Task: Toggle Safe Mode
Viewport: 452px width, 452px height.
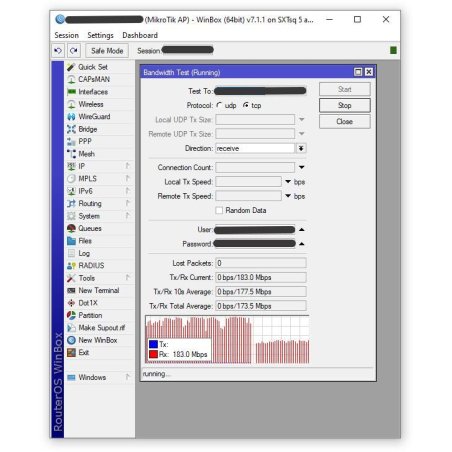Action: pos(107,51)
